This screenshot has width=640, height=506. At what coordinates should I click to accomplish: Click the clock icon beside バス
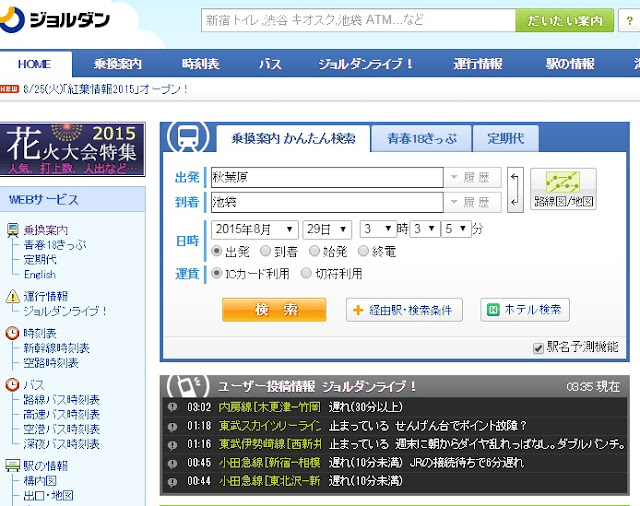[12, 385]
